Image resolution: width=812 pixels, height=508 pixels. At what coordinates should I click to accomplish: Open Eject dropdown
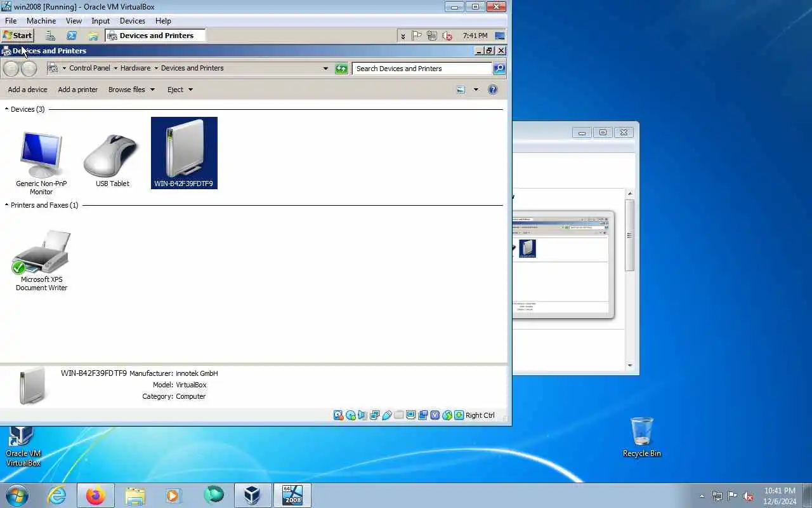[x=180, y=90]
